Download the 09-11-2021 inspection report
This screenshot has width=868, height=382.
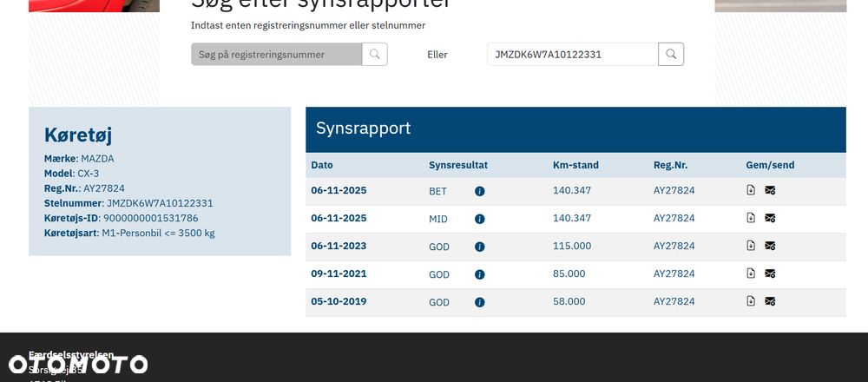pos(751,273)
